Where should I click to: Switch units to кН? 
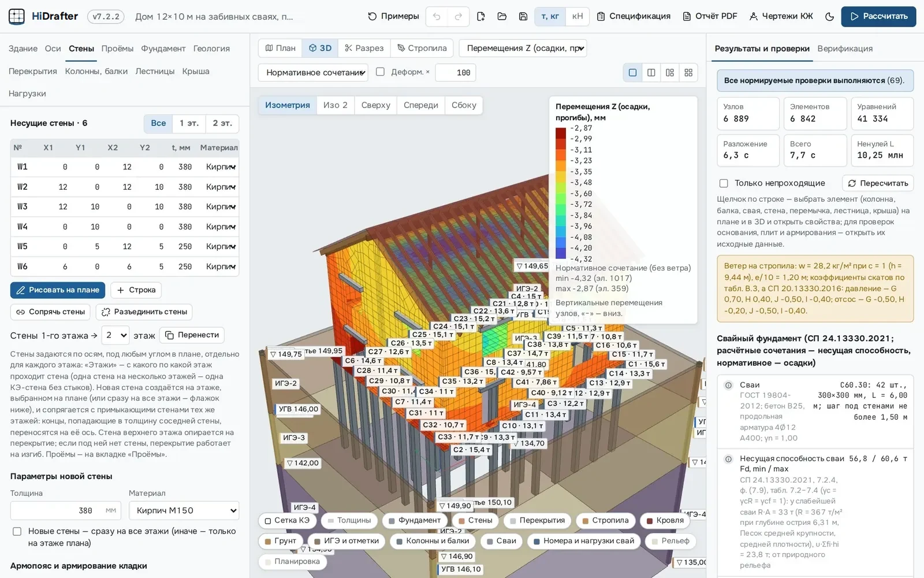(x=577, y=16)
